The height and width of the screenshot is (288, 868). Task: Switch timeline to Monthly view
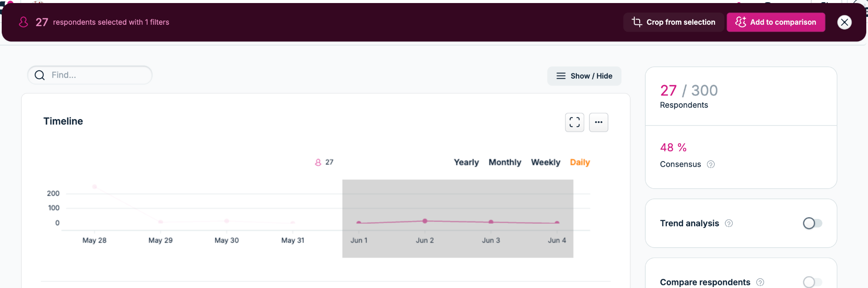click(x=505, y=162)
